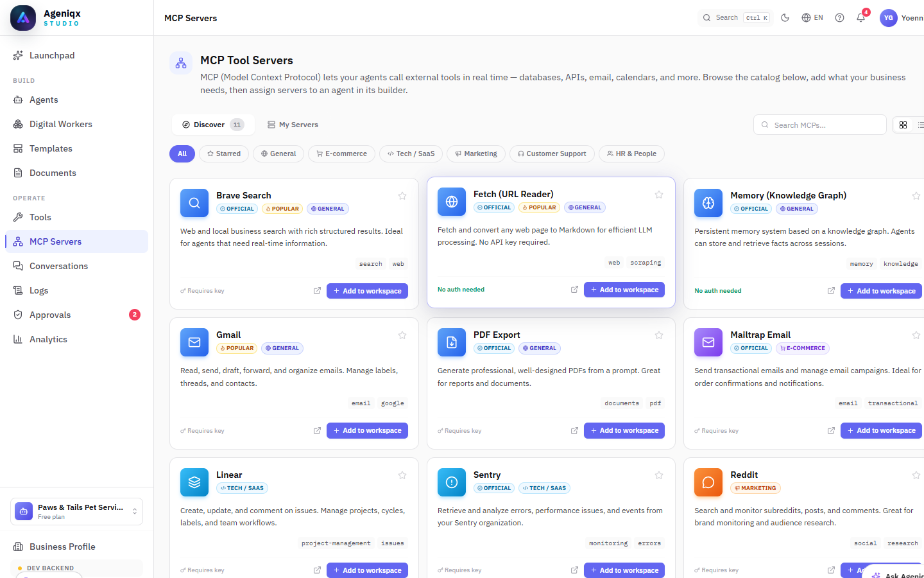Screen dimensions: 924x578
Task: Open Sentry external link icon
Action: pyautogui.click(x=574, y=570)
